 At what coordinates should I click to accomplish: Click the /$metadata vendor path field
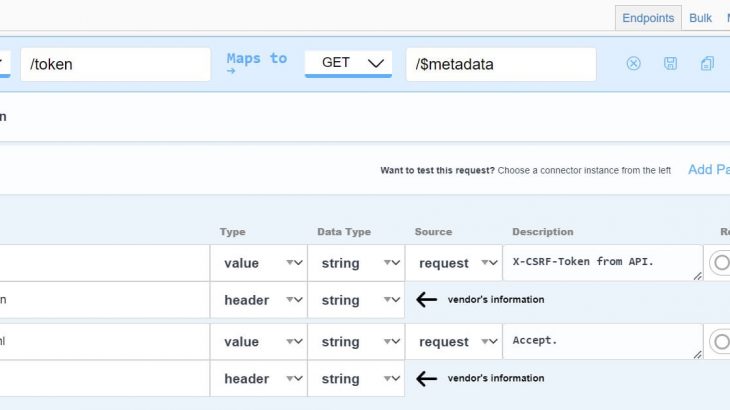(x=501, y=64)
